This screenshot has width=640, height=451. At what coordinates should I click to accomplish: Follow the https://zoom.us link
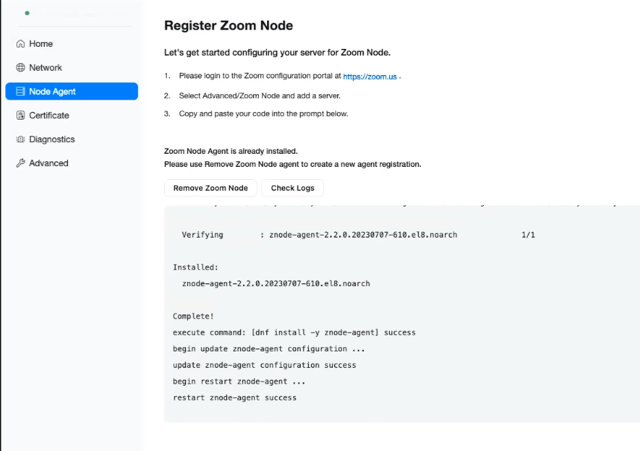click(370, 76)
